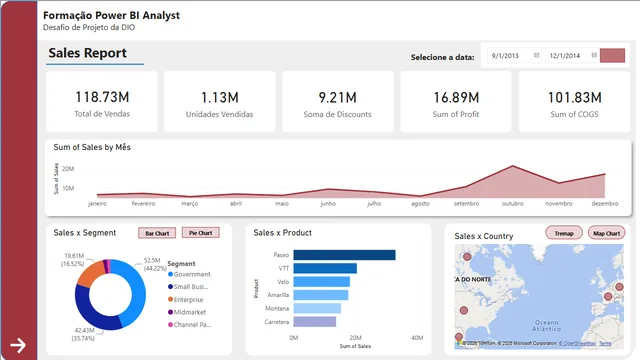Open calendar picker for start date 9/1/2013
Viewport: 640px width, 360px height.
point(536,55)
